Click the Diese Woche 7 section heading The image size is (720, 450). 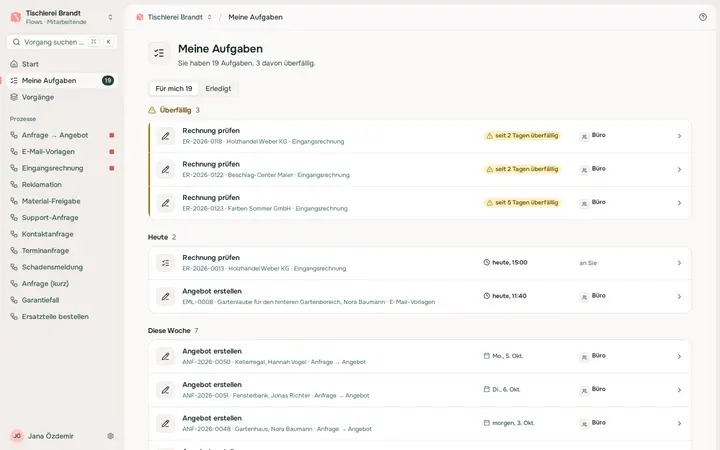(x=173, y=331)
